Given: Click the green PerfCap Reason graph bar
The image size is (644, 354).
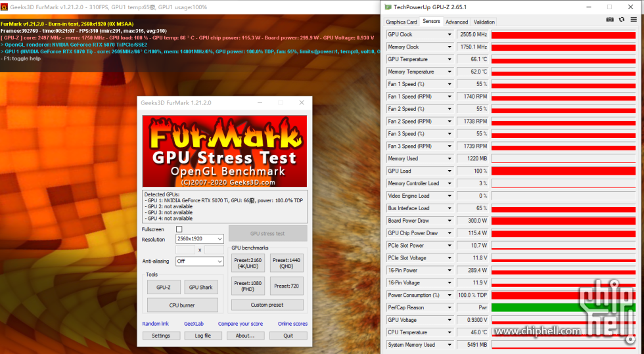Looking at the screenshot, I should pyautogui.click(x=564, y=307).
